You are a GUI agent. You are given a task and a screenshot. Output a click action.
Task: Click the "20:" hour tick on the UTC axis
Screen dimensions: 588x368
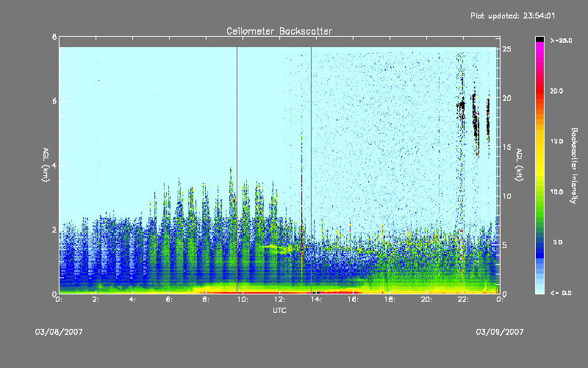pyautogui.click(x=426, y=300)
